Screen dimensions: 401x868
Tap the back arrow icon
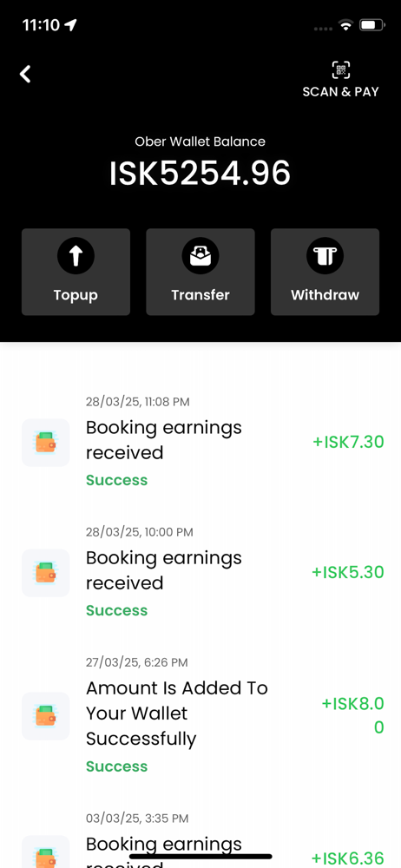(25, 74)
